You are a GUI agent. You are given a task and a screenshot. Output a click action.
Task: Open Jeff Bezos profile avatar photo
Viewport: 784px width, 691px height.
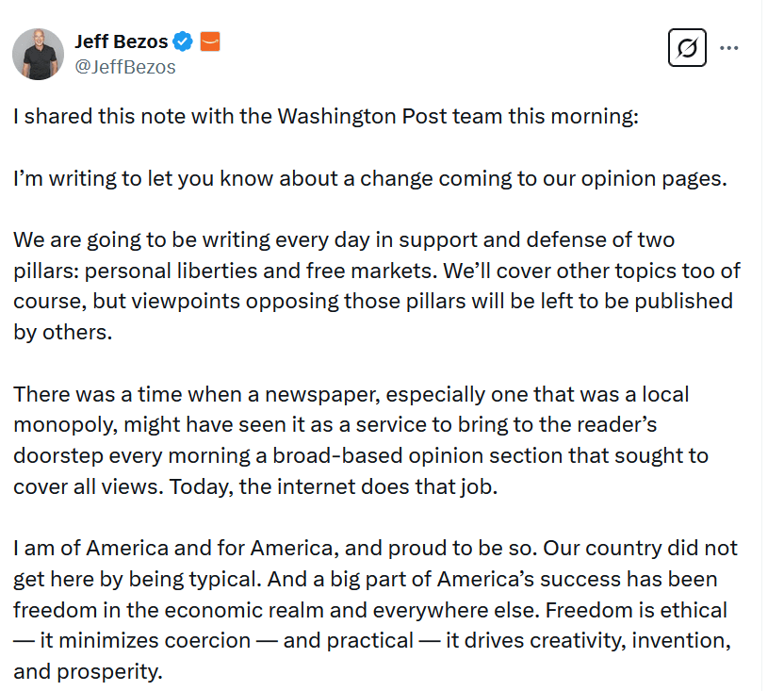coord(38,54)
